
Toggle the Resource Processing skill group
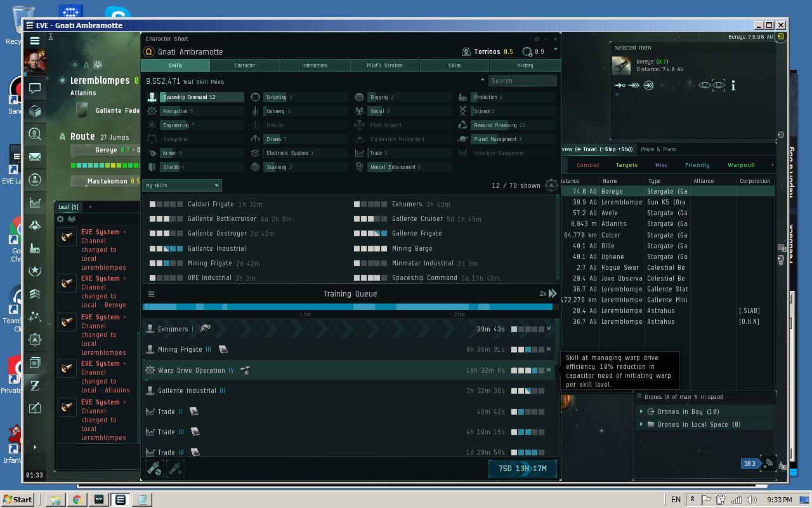pos(506,125)
